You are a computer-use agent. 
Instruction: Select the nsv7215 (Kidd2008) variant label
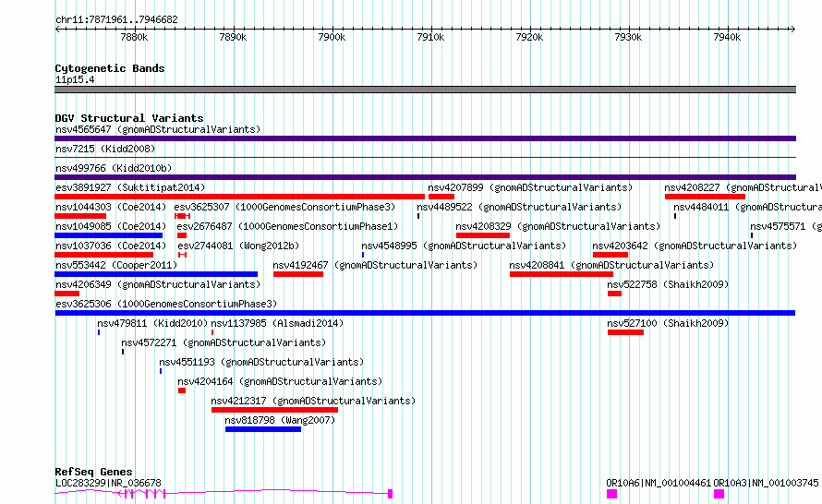[105, 149]
